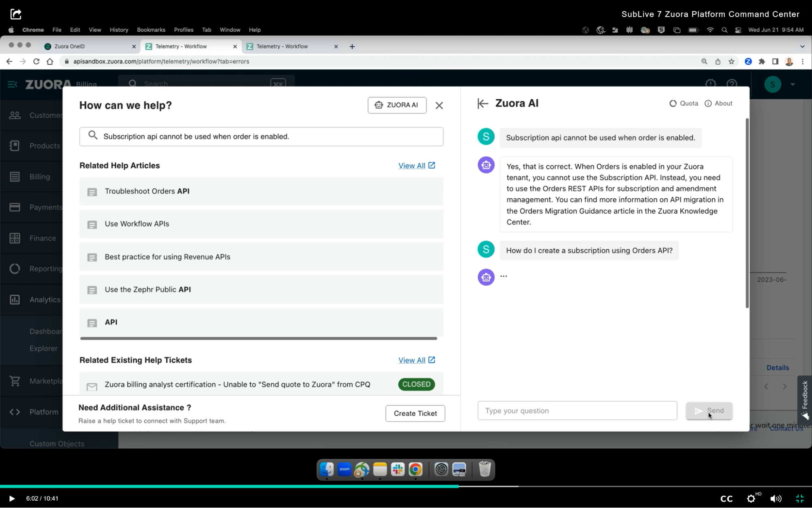
Task: Toggle closed captions on the video
Action: (x=726, y=499)
